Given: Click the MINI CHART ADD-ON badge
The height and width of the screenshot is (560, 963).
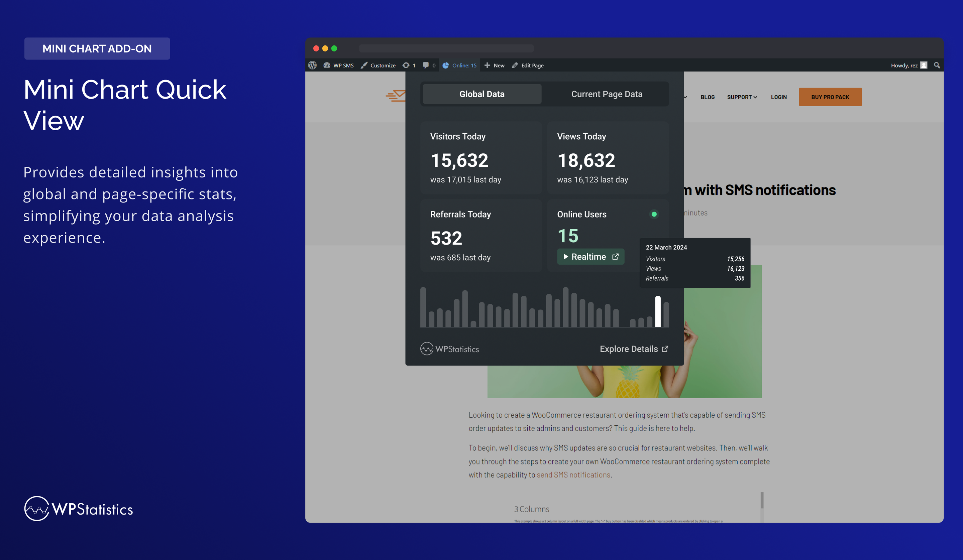Looking at the screenshot, I should click(97, 48).
